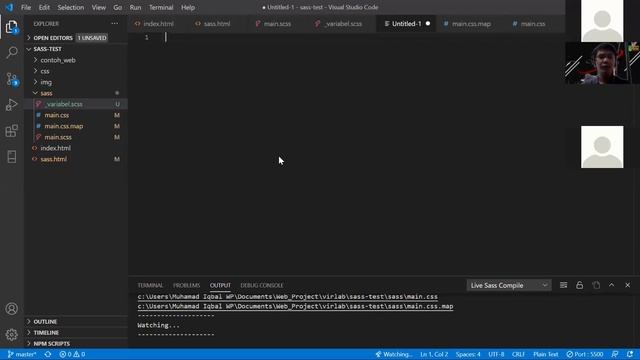The width and height of the screenshot is (640, 360).
Task: Open main.scss in the explorer tree
Action: (76, 137)
